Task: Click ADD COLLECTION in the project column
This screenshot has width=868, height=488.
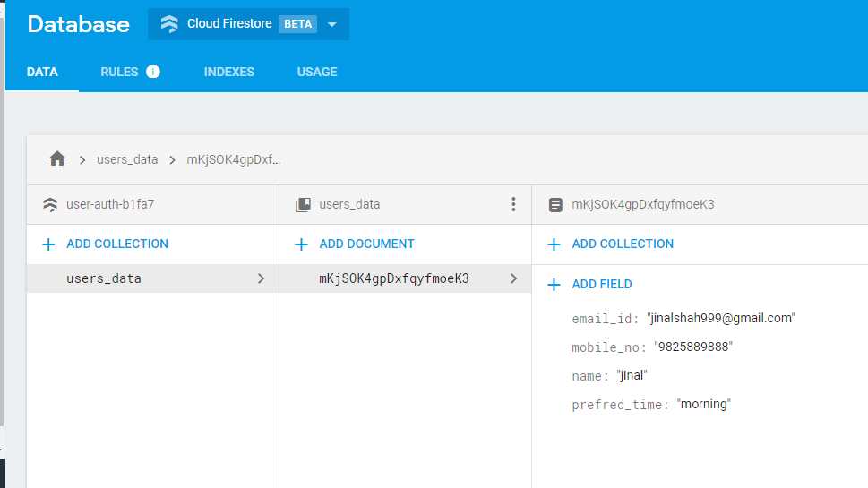Action: point(117,244)
